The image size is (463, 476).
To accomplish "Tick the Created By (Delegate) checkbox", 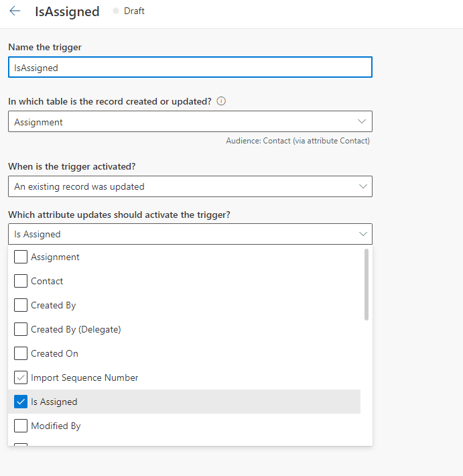I will click(21, 329).
